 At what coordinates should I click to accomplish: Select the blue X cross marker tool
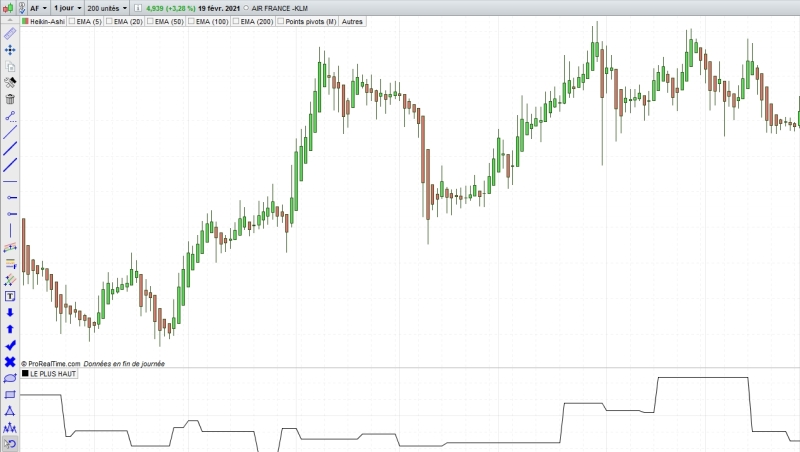(x=10, y=362)
